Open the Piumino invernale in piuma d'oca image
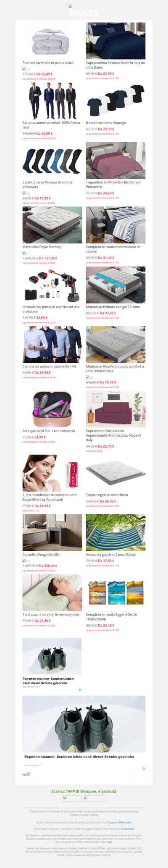The width and height of the screenshot is (168, 868). [52, 41]
